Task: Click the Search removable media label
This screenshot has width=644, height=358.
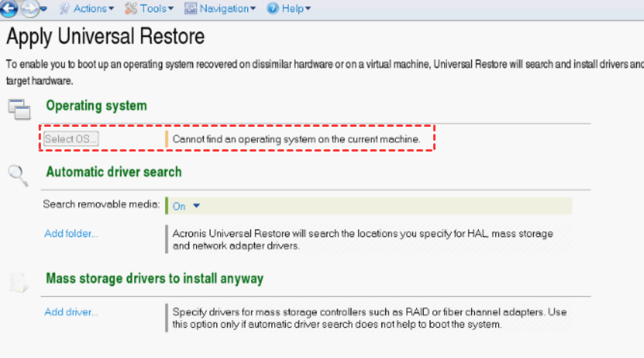Action: (101, 204)
